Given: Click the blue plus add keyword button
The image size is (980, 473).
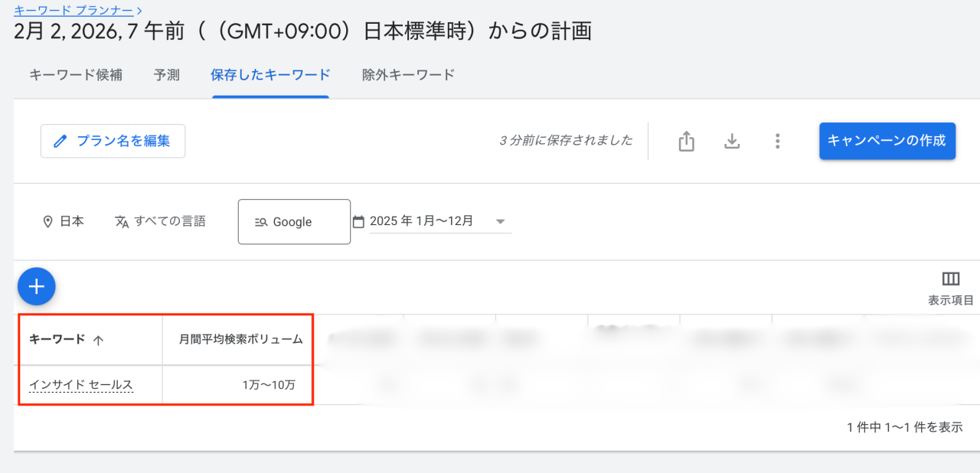Looking at the screenshot, I should pos(37,287).
